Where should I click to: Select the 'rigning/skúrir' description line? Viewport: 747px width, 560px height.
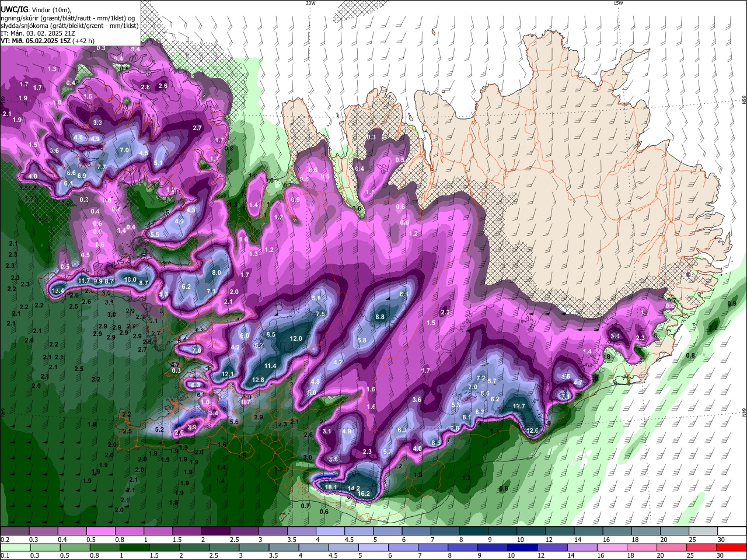point(68,17)
